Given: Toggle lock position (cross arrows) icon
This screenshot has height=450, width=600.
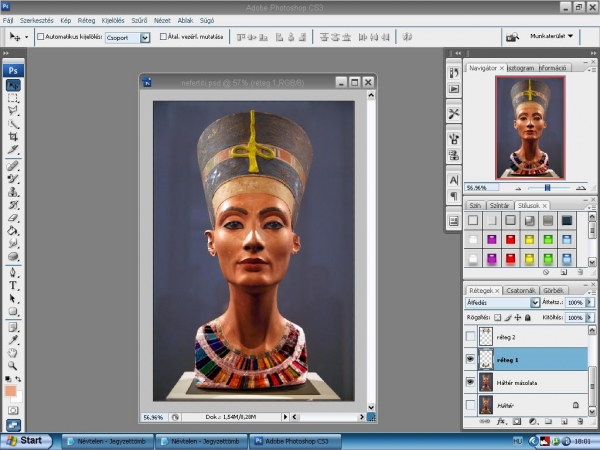Looking at the screenshot, I should click(518, 318).
